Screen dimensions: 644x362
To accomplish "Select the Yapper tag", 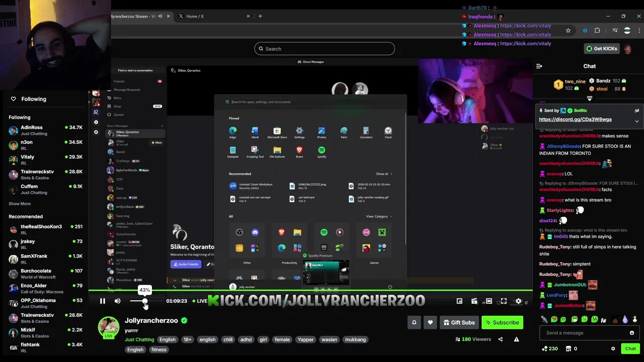I will pos(305,339).
